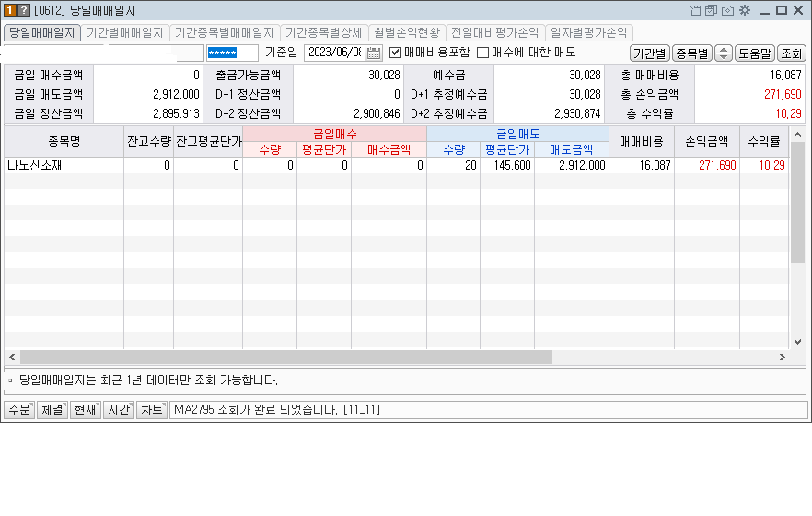Click the pin window icon in title bar

pos(695,10)
